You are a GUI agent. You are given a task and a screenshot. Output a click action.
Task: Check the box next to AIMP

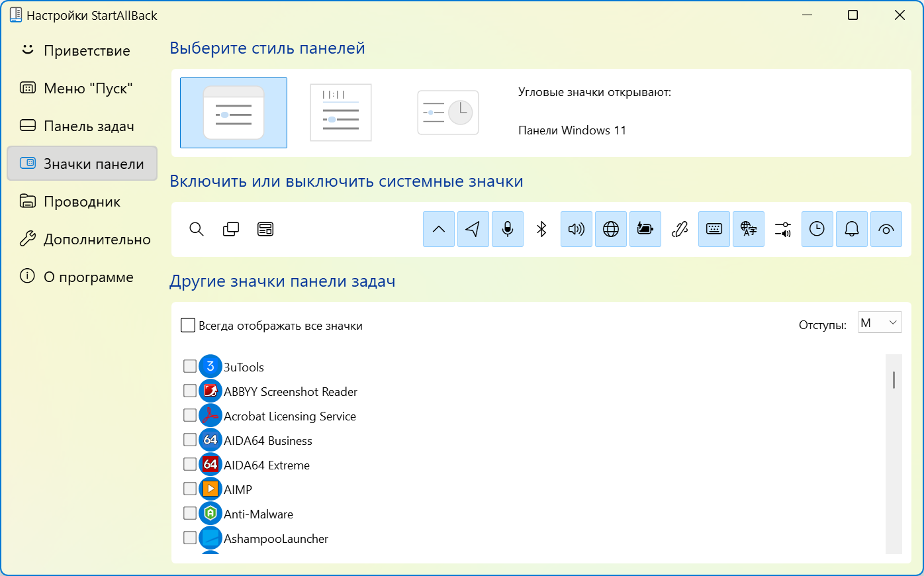[x=189, y=489]
